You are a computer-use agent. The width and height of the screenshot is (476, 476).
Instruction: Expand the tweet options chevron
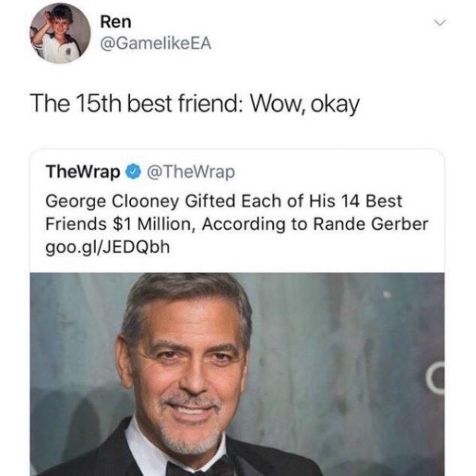tap(440, 23)
